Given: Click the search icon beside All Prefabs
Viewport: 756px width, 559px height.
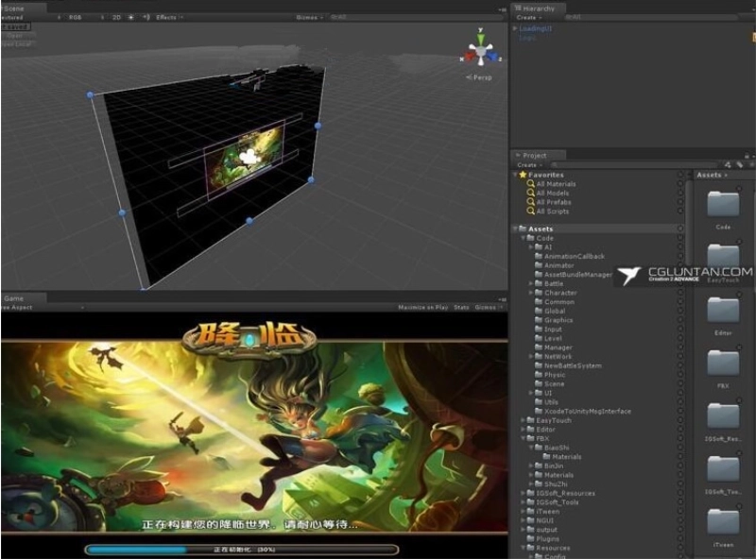Looking at the screenshot, I should 531,202.
